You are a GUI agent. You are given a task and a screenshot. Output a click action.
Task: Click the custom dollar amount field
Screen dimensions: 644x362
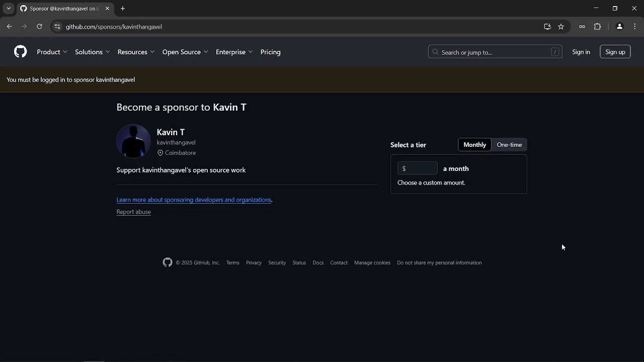(x=418, y=168)
